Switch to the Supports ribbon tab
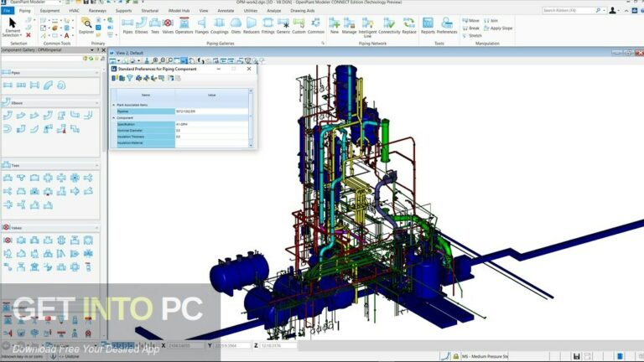The width and height of the screenshot is (644, 362). (x=123, y=11)
